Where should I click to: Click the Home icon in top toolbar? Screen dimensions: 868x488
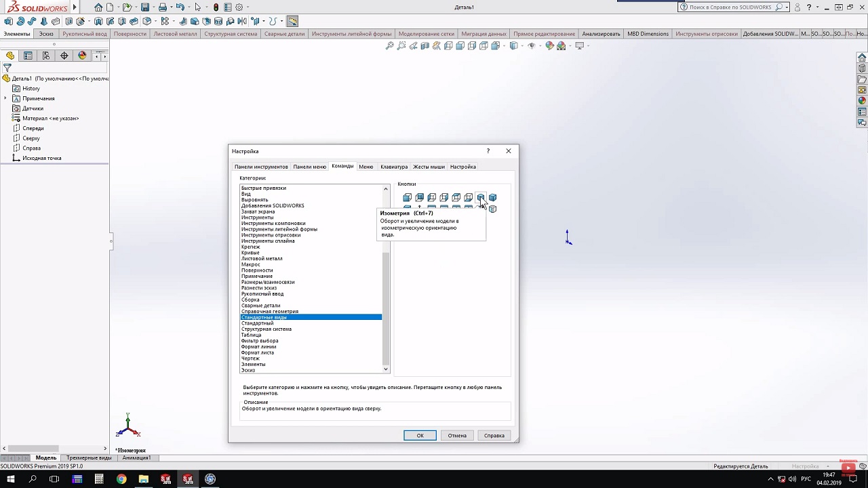[x=99, y=7]
